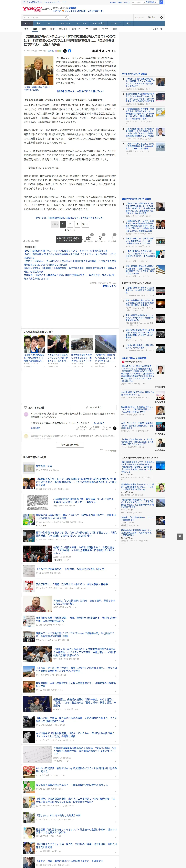
Task: Click the web search input at top right
Action: [145, 2]
